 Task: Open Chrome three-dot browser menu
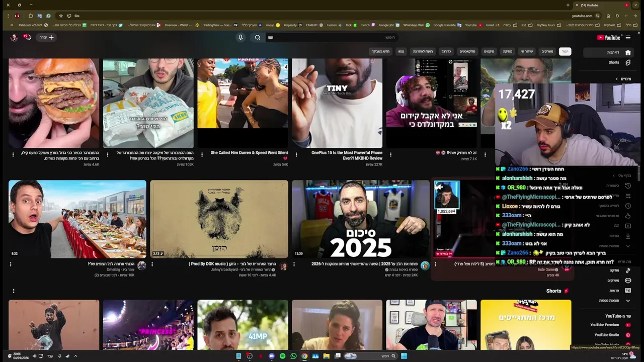coord(9,16)
